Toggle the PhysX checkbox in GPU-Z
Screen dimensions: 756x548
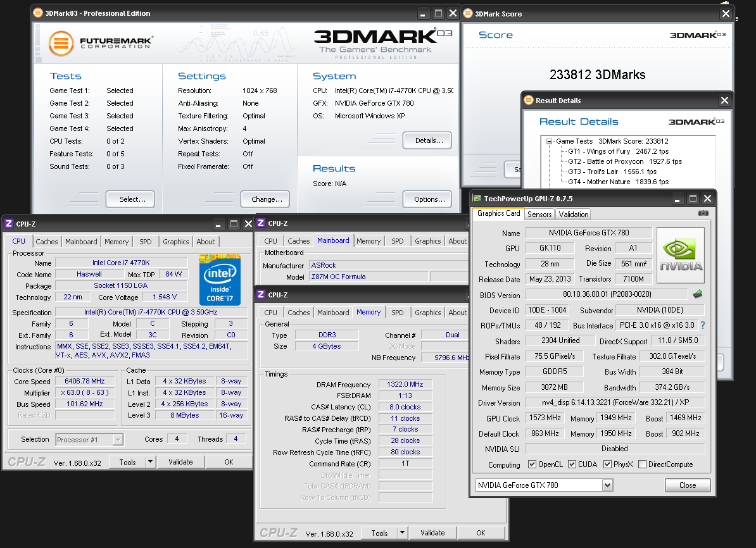coord(607,464)
